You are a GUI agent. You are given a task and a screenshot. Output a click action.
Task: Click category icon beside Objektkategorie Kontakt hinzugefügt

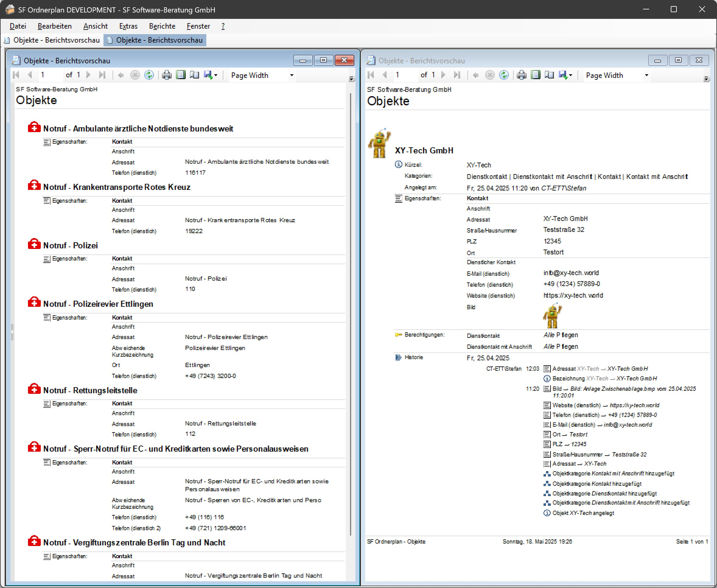coord(547,484)
